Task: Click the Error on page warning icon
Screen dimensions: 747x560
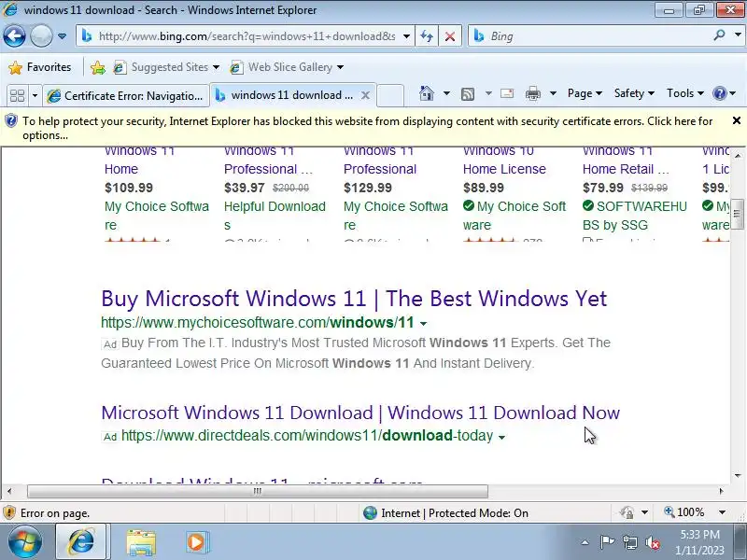Action: 9,512
